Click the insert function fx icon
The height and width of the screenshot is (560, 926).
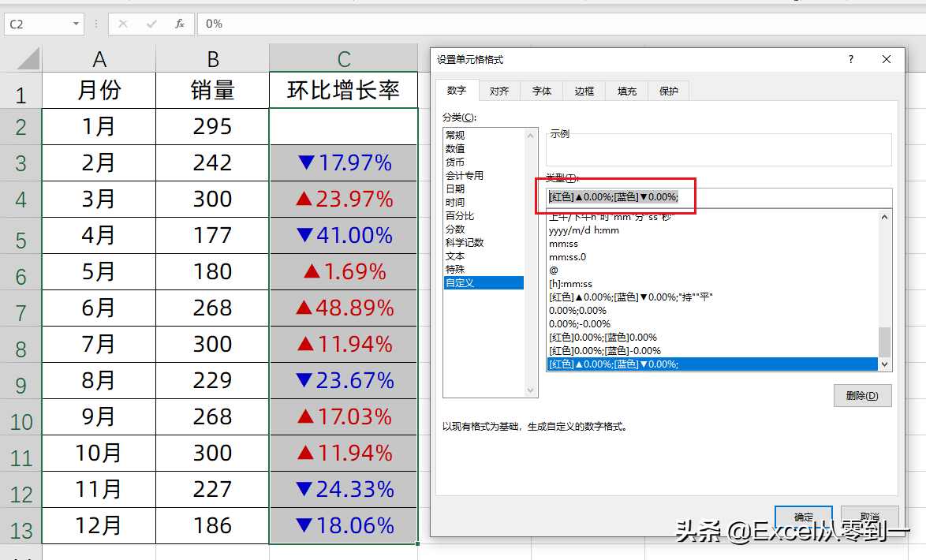point(180,24)
